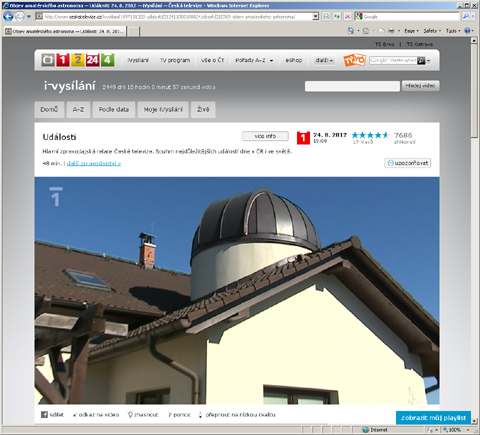Open the ČT4 sport channel icon
Viewport: 480px width, 435px height.
107,60
